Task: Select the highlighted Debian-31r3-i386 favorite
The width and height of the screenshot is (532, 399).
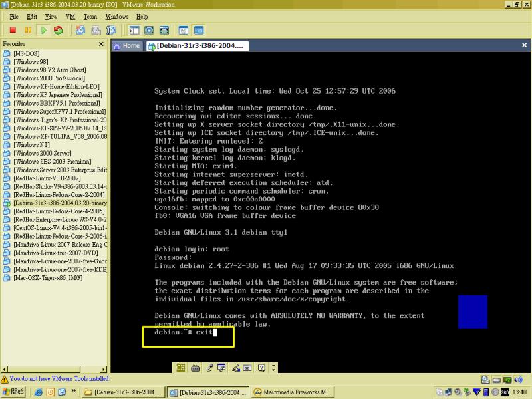Action: pyautogui.click(x=60, y=203)
